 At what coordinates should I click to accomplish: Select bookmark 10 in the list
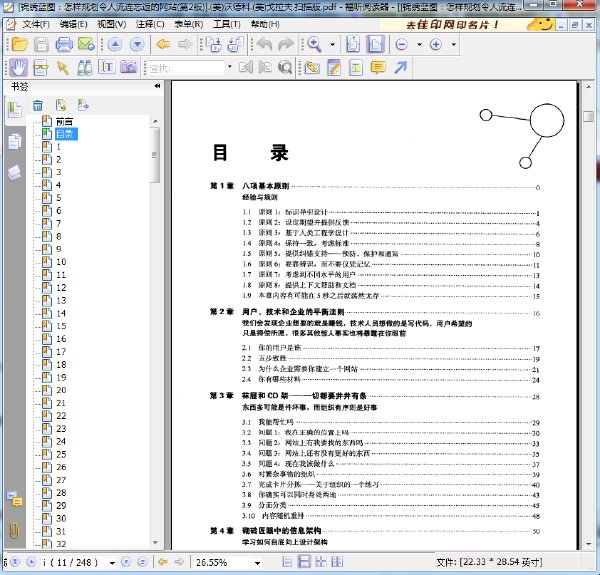point(61,262)
